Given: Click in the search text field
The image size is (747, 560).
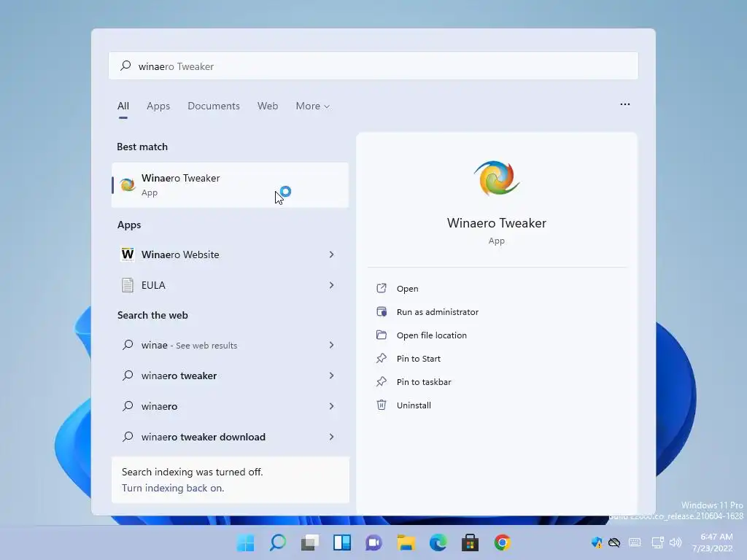Looking at the screenshot, I should tap(373, 66).
